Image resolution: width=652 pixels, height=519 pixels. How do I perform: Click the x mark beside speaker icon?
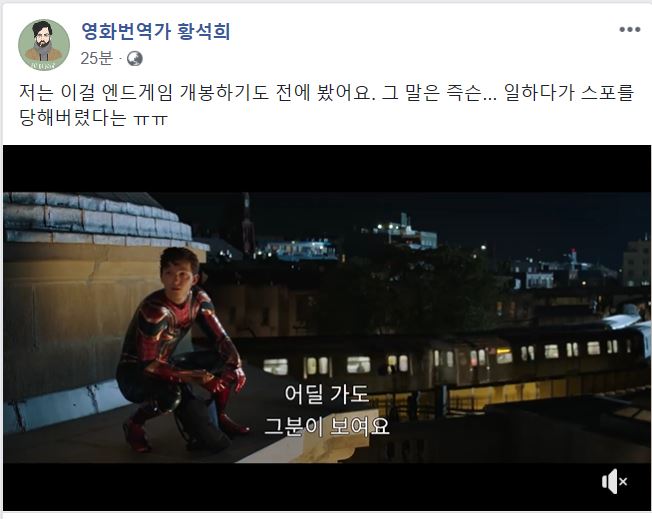[x=623, y=482]
